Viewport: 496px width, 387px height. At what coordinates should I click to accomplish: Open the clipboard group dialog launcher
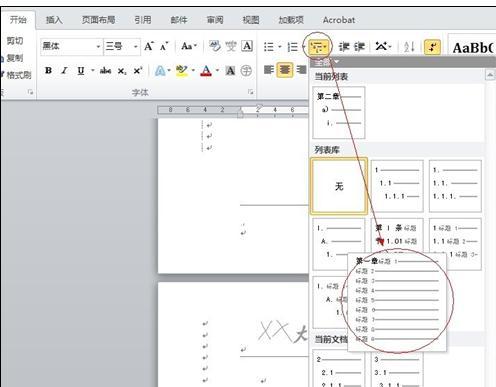tap(30, 92)
